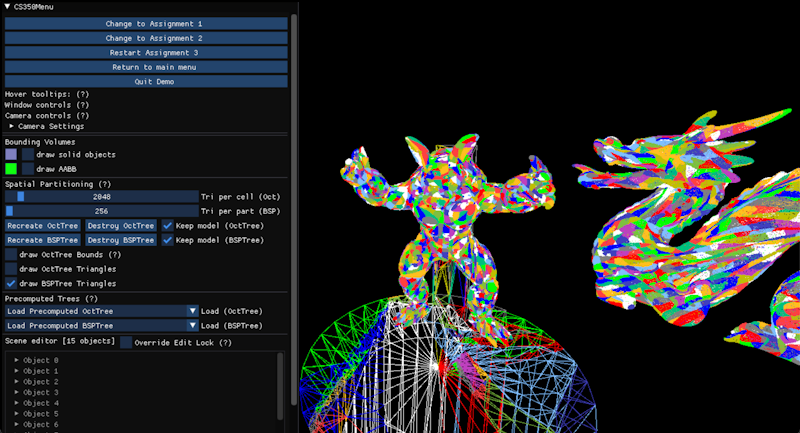Screen dimensions: 800x433
Task: Click the CS350Menu title bar text
Action: tap(34, 7)
